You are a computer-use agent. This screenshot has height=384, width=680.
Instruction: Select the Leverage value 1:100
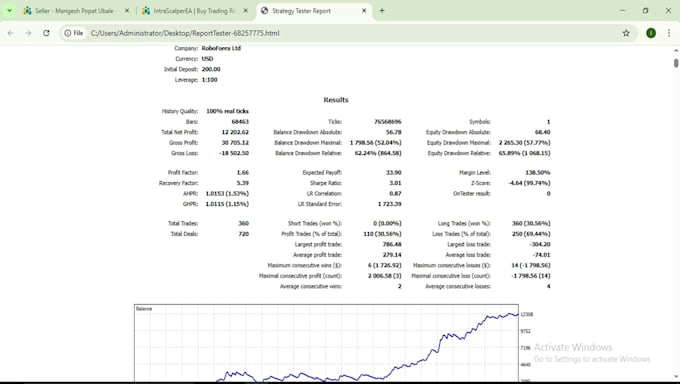coord(209,80)
